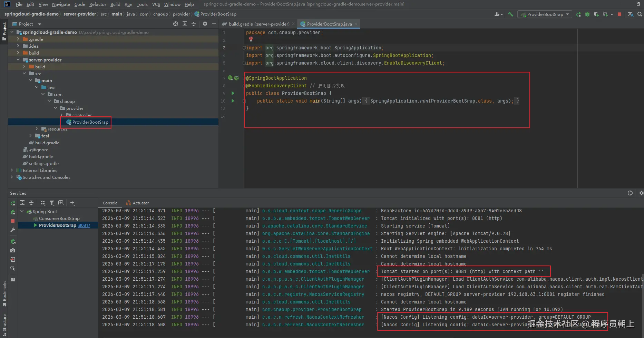Viewport: 644px width, 338px height.
Task: Click Select Opened File crosshair icon
Action: click(x=176, y=24)
